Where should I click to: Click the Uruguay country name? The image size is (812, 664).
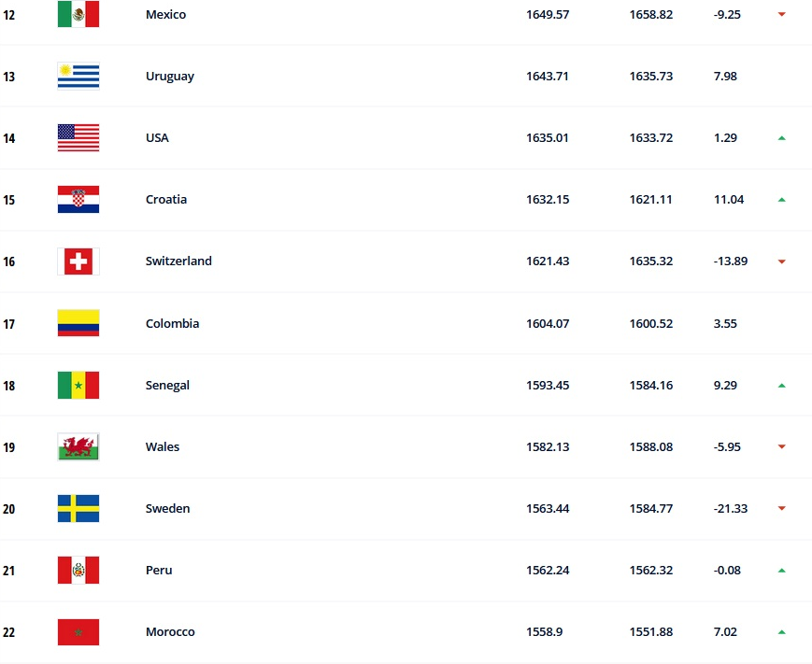tap(170, 76)
